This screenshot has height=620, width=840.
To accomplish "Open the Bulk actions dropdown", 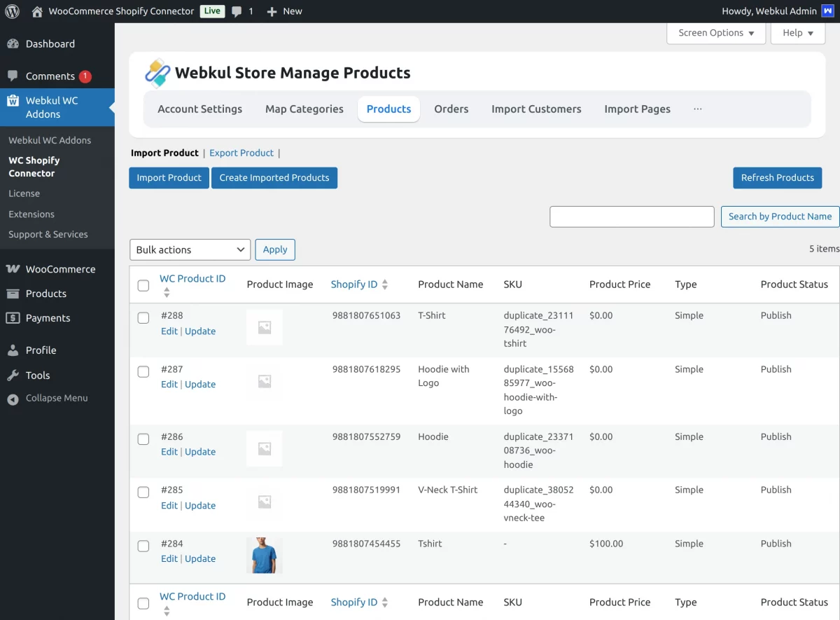I will point(189,249).
